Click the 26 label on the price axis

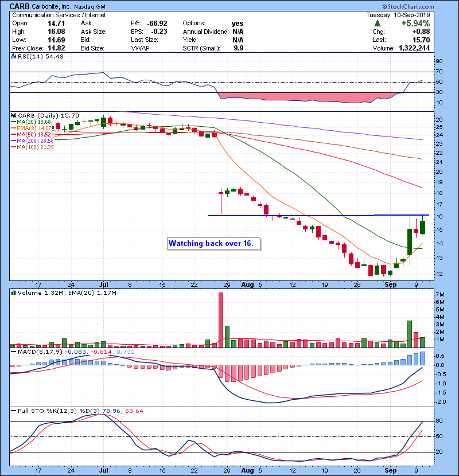[439, 120]
